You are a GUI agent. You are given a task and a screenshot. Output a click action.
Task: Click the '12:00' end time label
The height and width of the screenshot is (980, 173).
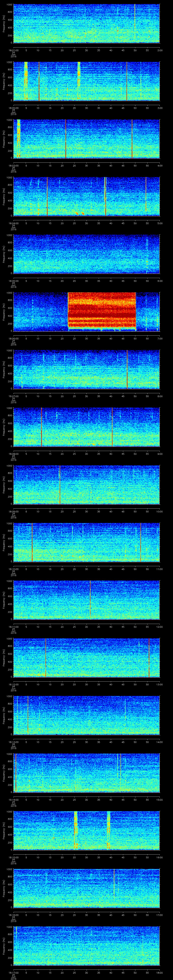pos(159,627)
